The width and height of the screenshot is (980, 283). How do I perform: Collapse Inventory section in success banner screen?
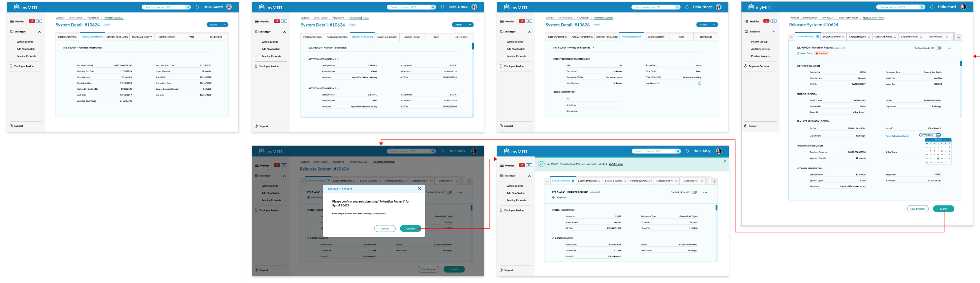click(529, 176)
